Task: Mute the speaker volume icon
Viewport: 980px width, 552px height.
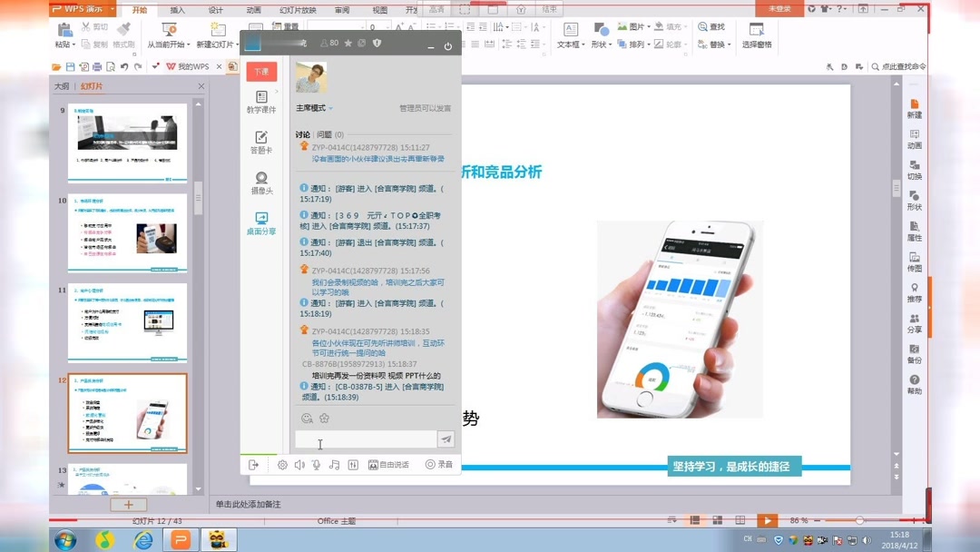Action: (x=299, y=464)
